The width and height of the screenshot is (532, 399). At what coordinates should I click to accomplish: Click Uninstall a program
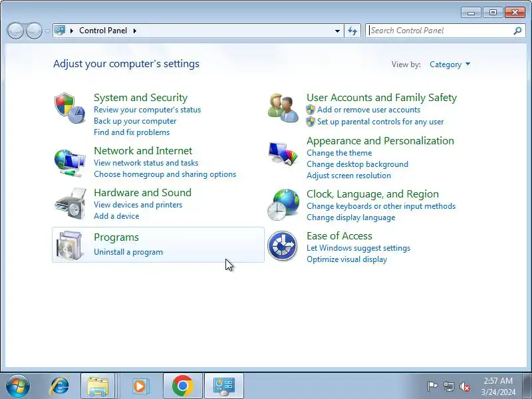(x=128, y=252)
